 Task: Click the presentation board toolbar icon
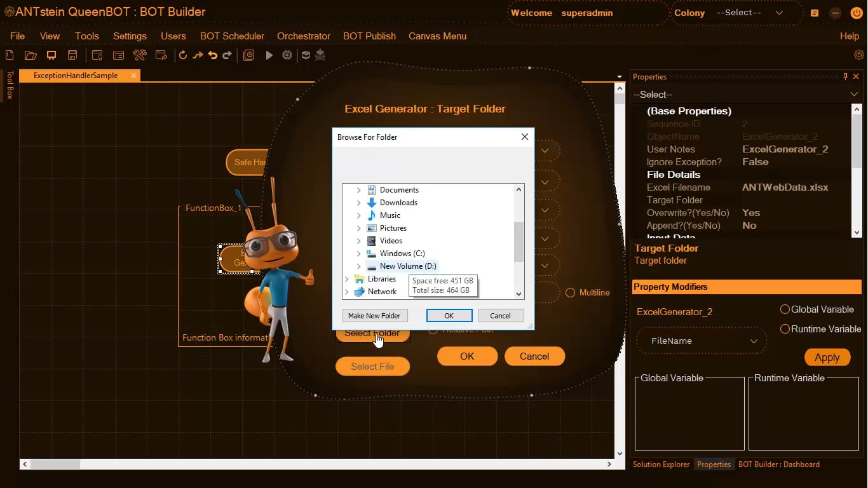[x=51, y=55]
